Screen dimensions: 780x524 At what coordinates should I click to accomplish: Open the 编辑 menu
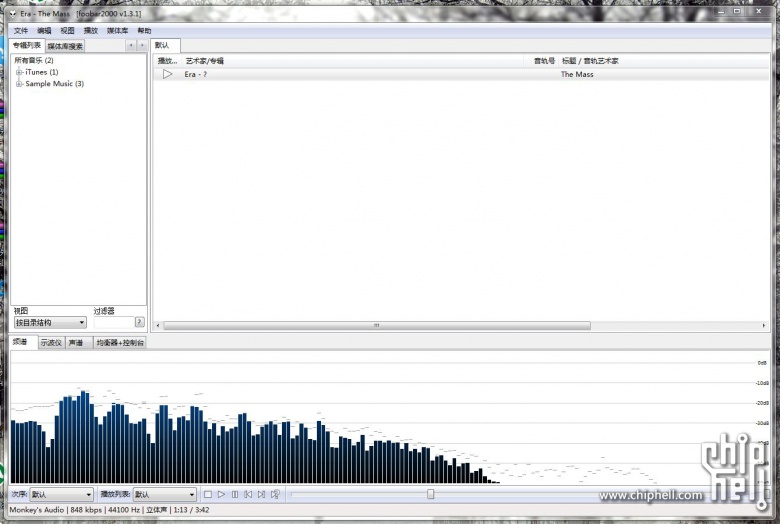click(x=44, y=31)
